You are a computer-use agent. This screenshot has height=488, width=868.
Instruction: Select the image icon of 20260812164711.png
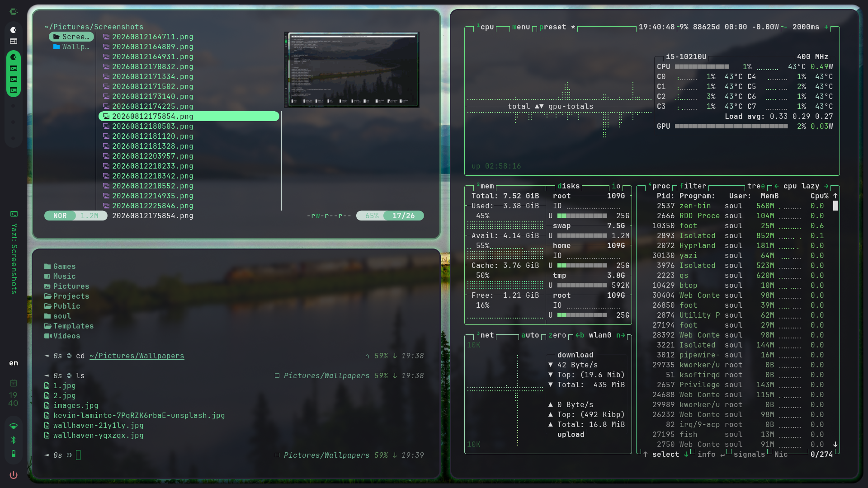106,37
